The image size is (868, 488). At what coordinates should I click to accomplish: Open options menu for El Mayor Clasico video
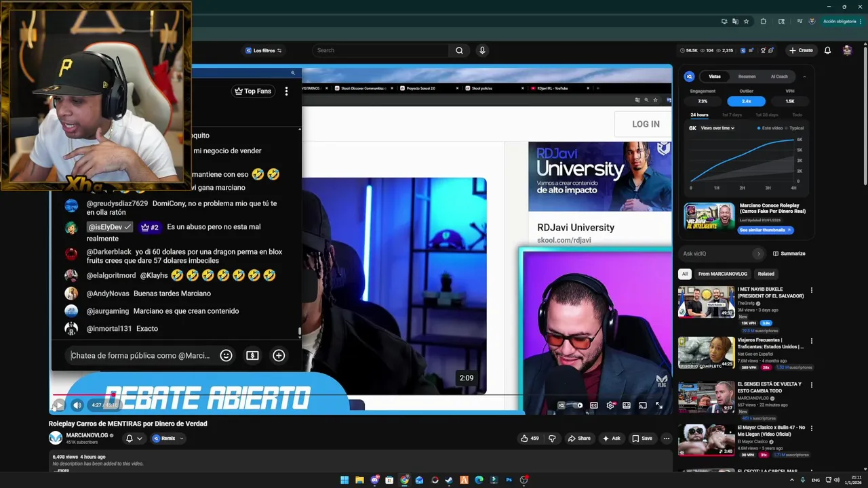tap(811, 429)
